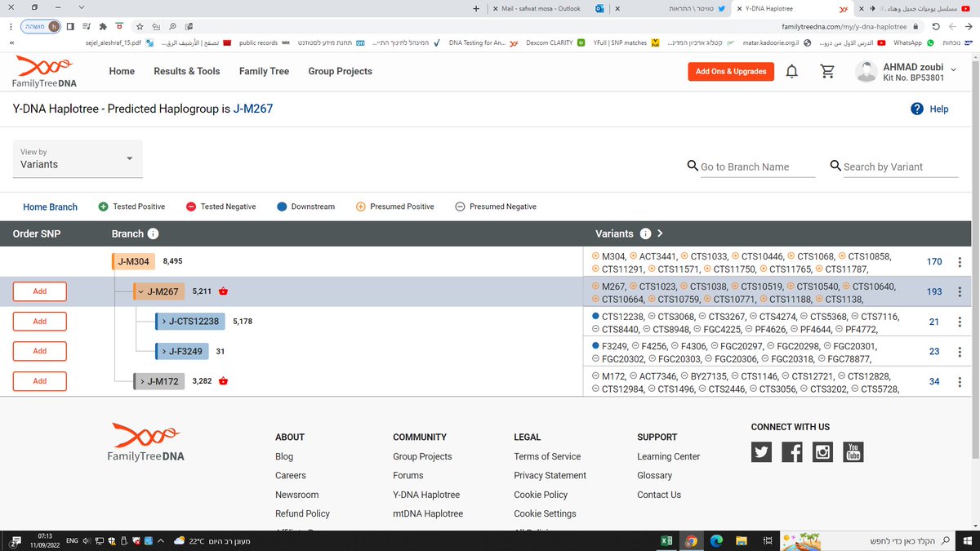Open File Explorer from the Windows taskbar

click(x=742, y=540)
